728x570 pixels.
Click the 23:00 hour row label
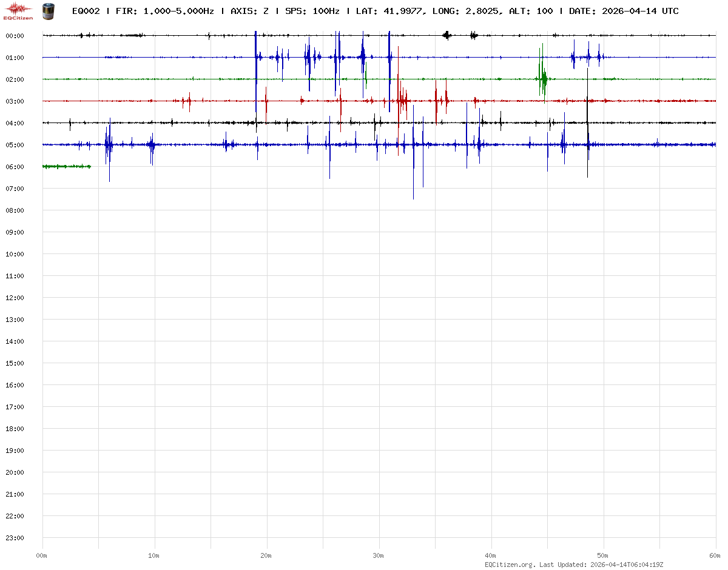point(15,538)
